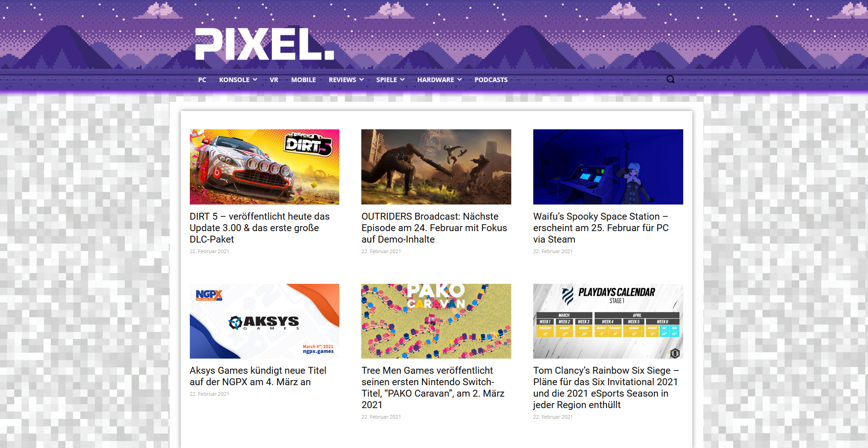Open the Waifu's Spooky Space Station headline
Screen dimensions: 868x448
(x=601, y=228)
